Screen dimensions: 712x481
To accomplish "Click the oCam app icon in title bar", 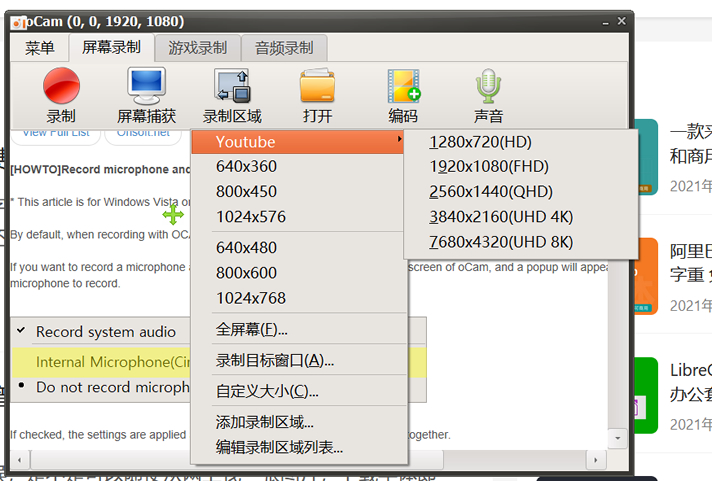I will click(x=18, y=22).
